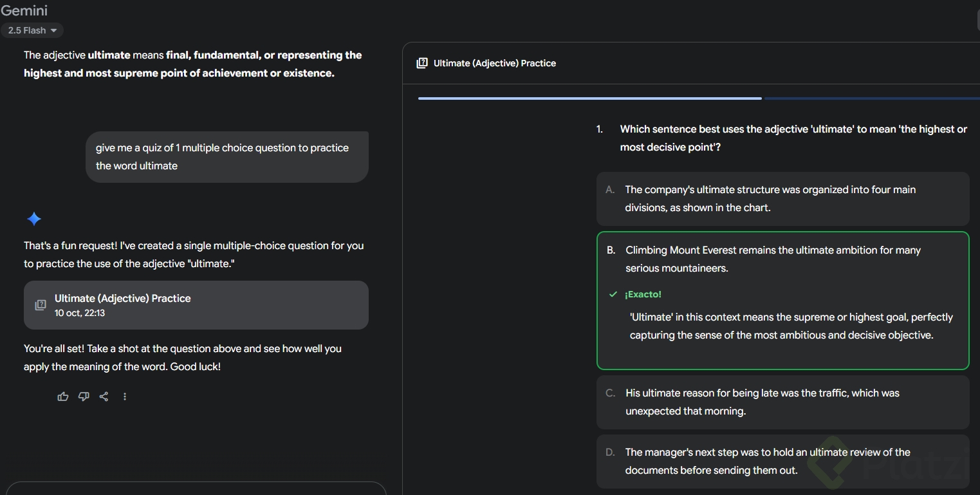Open the 2.5 Flash model dropdown
Image resolution: width=980 pixels, height=495 pixels.
[x=32, y=30]
